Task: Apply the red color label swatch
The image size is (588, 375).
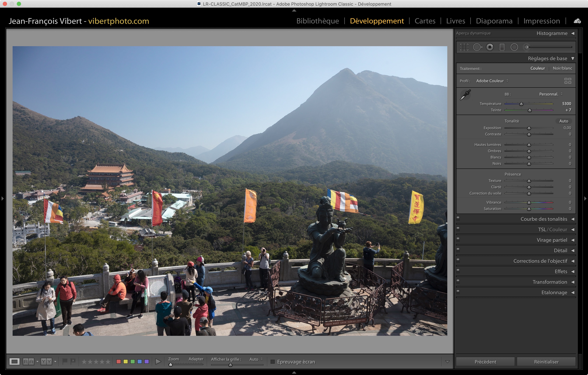Action: (x=119, y=361)
